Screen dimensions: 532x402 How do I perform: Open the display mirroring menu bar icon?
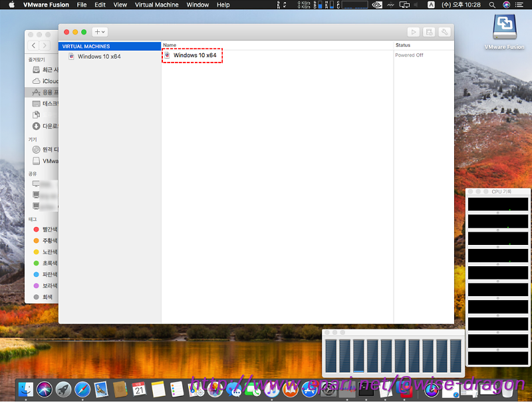click(404, 5)
